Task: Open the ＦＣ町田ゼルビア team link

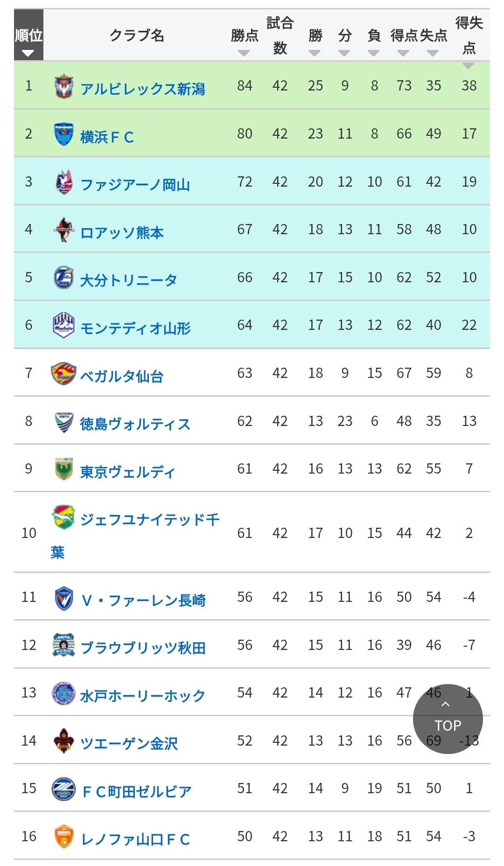Action: [x=136, y=791]
